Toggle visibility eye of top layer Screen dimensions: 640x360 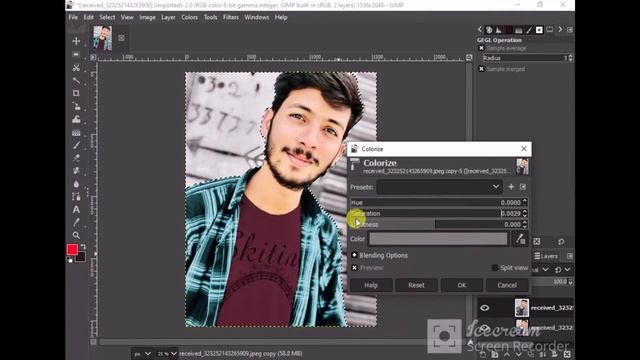484,308
